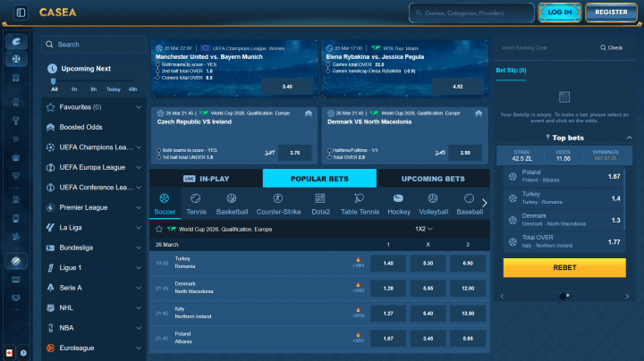The height and width of the screenshot is (361, 644).
Task: Select Denmark VS North Macedonia boosted odds 2.99
Action: (465, 153)
